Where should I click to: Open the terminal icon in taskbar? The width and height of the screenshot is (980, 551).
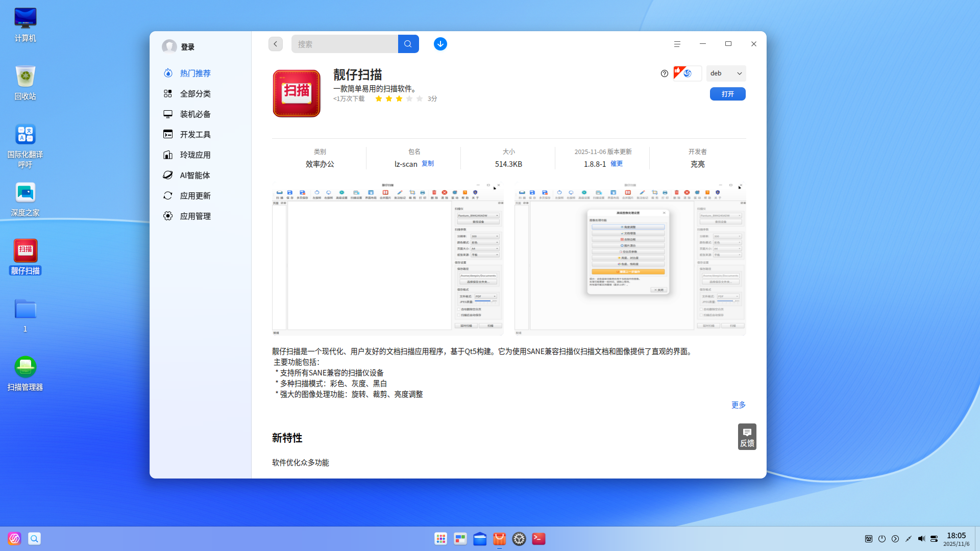click(538, 539)
